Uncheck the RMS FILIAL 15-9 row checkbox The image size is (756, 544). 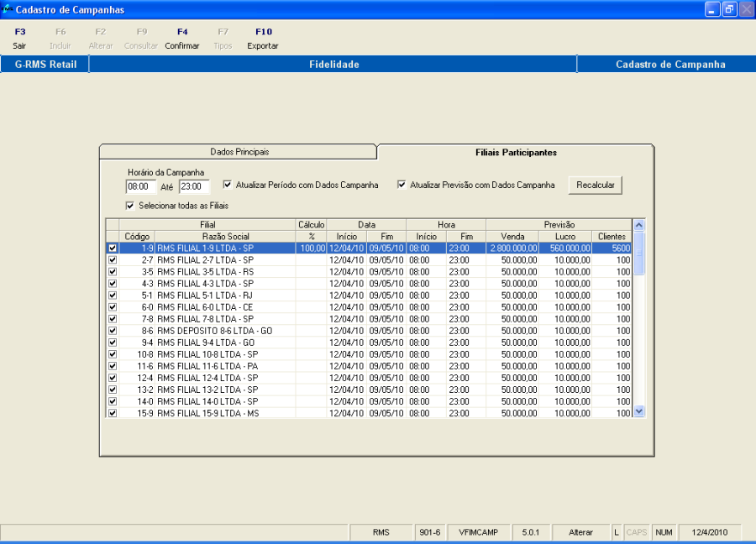(113, 413)
